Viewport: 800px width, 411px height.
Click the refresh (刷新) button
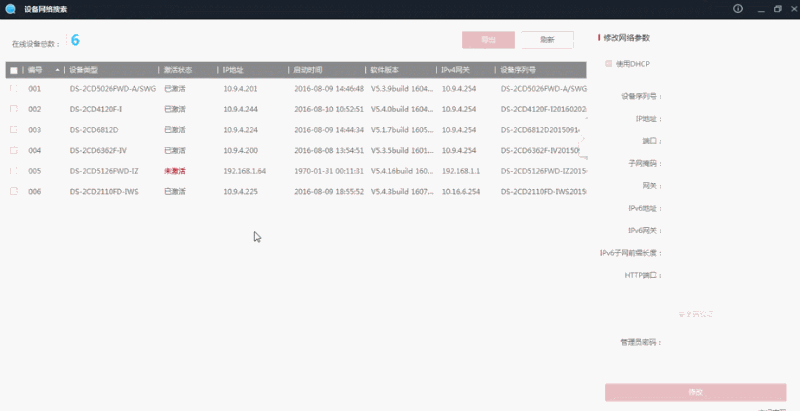click(547, 40)
